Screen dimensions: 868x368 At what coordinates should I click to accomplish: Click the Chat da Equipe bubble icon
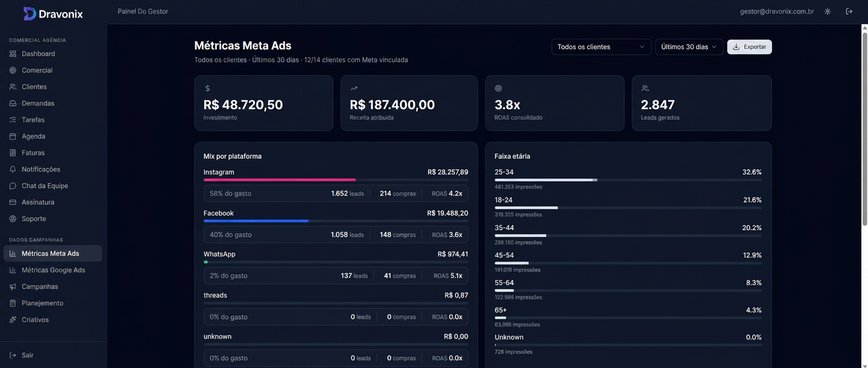[x=13, y=186]
